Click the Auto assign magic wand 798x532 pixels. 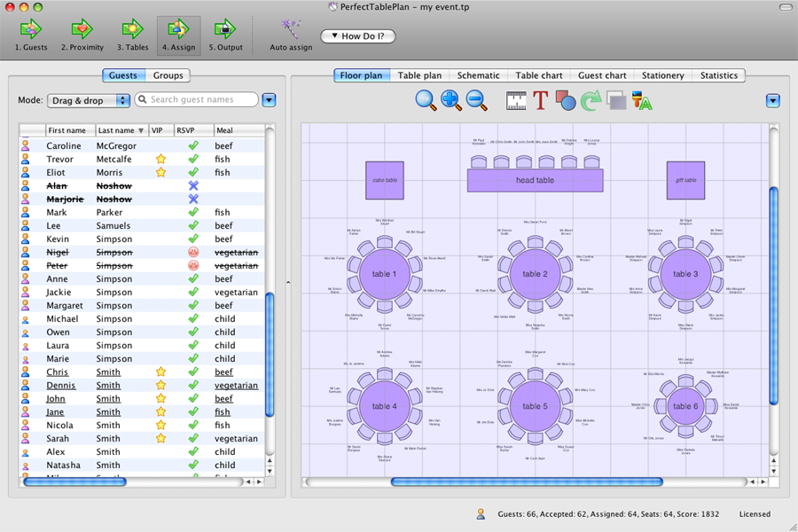tap(291, 30)
